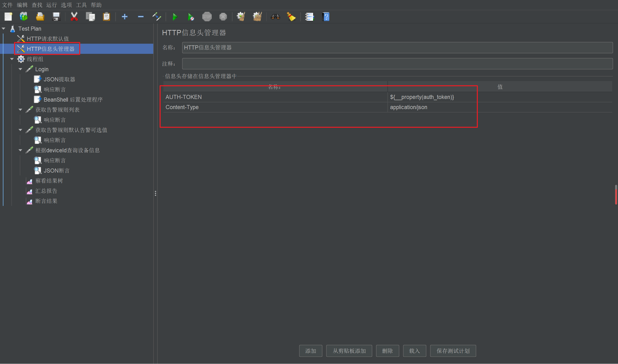Click the Open file folder icon
The width and height of the screenshot is (618, 364).
(40, 17)
